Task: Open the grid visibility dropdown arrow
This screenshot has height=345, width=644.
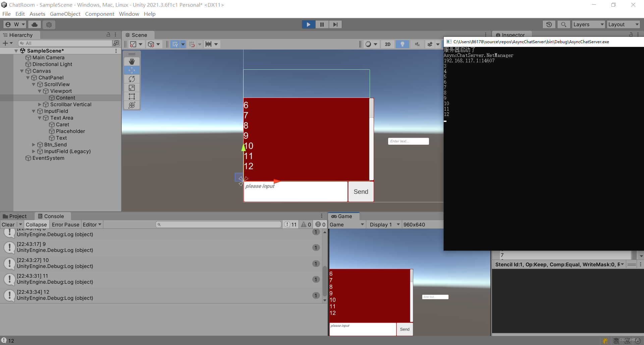Action: tap(183, 44)
